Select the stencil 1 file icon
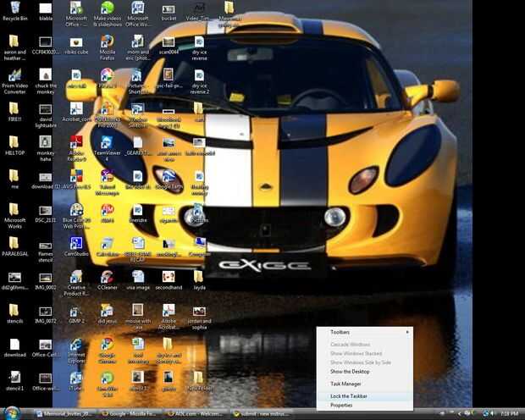Image resolution: width=525 pixels, height=420 pixels. click(14, 382)
